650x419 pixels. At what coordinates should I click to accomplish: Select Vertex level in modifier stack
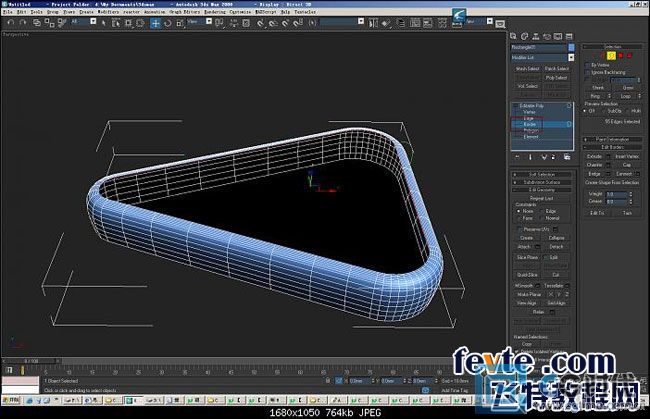(529, 112)
